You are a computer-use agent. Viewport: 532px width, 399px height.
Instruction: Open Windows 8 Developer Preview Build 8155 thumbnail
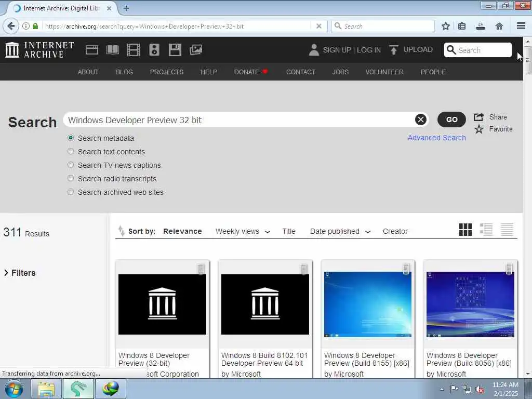click(368, 304)
